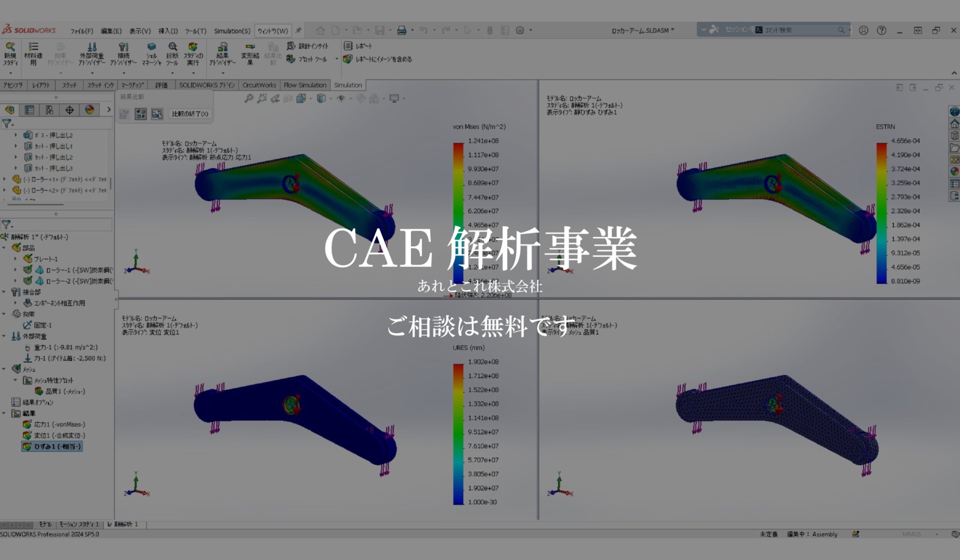960x560 pixels.
Task: Click the Print icon in the title bar
Action: coord(401,30)
